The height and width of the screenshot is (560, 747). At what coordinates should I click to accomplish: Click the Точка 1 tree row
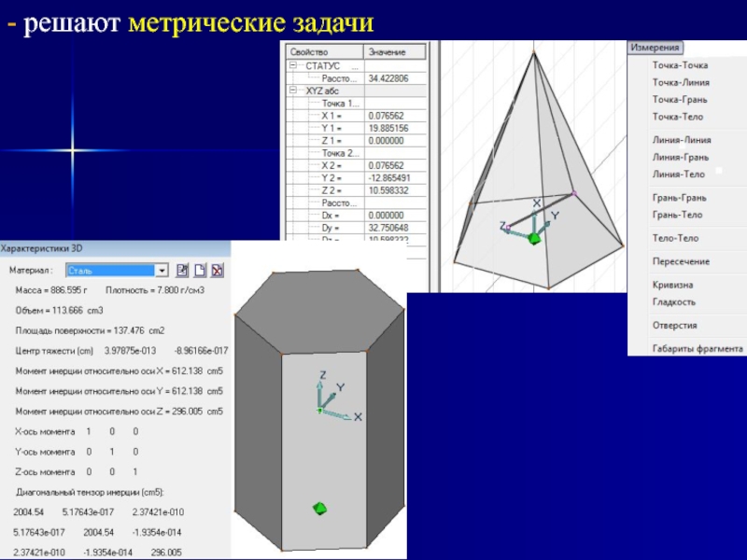point(340,104)
